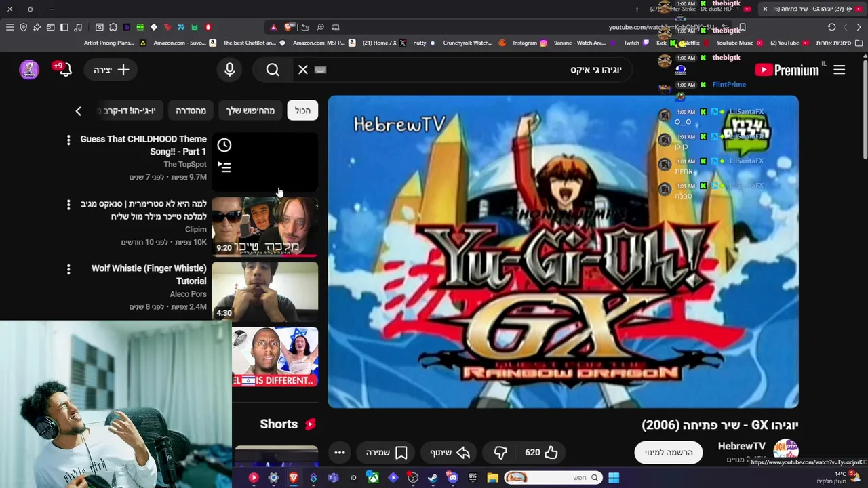868x488 pixels.
Task: Click the Create (יצירה) button
Action: pyautogui.click(x=111, y=70)
